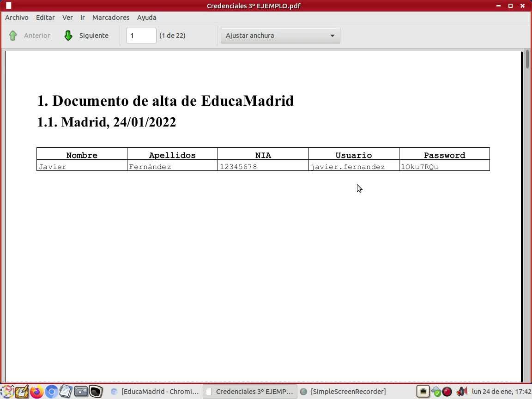This screenshot has width=532, height=399.
Task: Click the Anterior up-arrow icon
Action: coord(13,36)
